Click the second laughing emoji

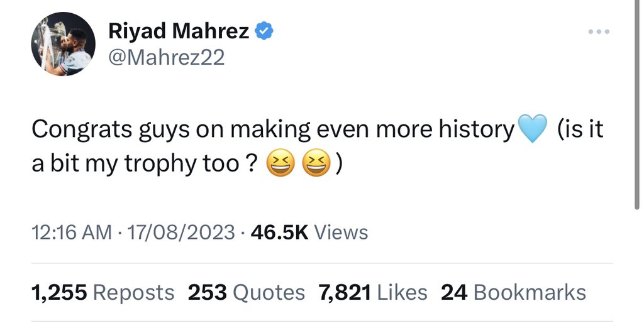316,163
